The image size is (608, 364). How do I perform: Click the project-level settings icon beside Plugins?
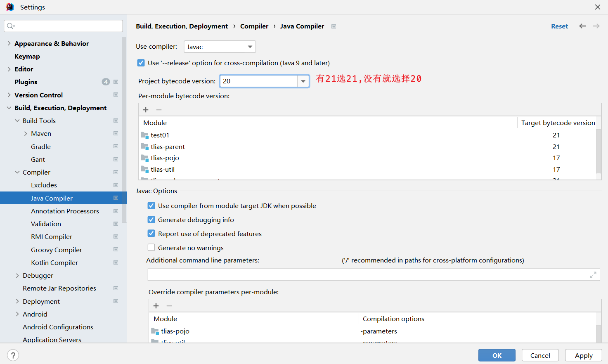(116, 82)
